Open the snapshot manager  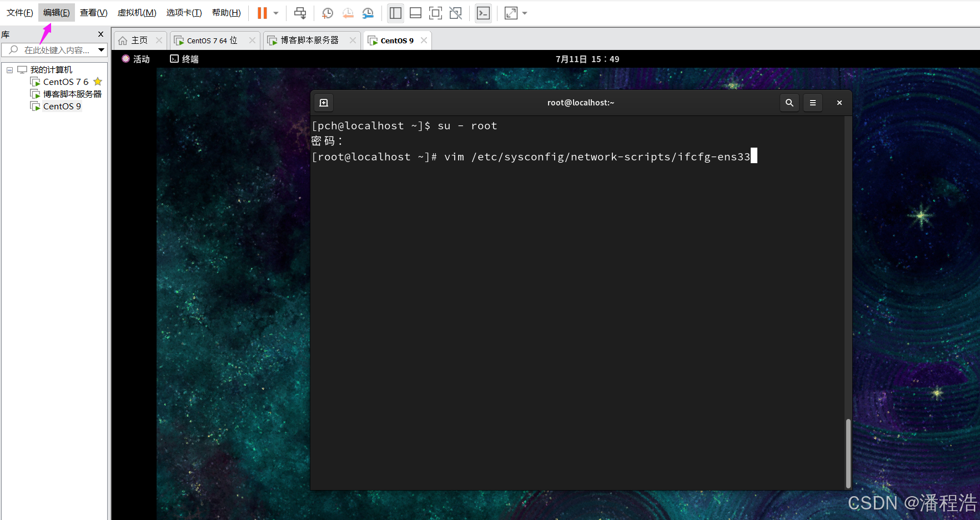point(368,13)
